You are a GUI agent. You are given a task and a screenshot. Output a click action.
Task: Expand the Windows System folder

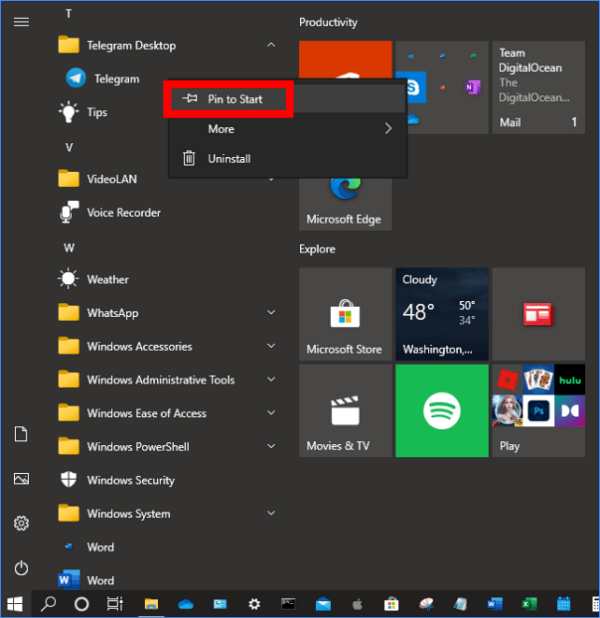coord(271,513)
